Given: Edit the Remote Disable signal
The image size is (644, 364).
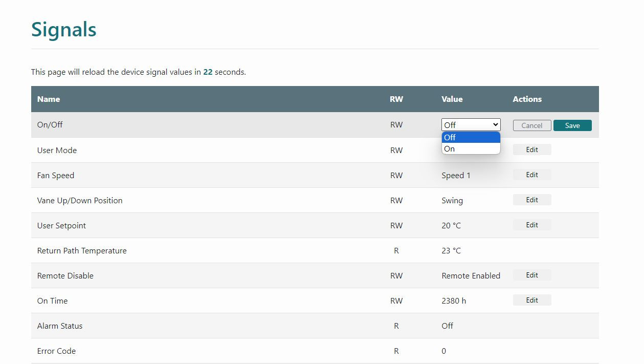Looking at the screenshot, I should [x=532, y=275].
